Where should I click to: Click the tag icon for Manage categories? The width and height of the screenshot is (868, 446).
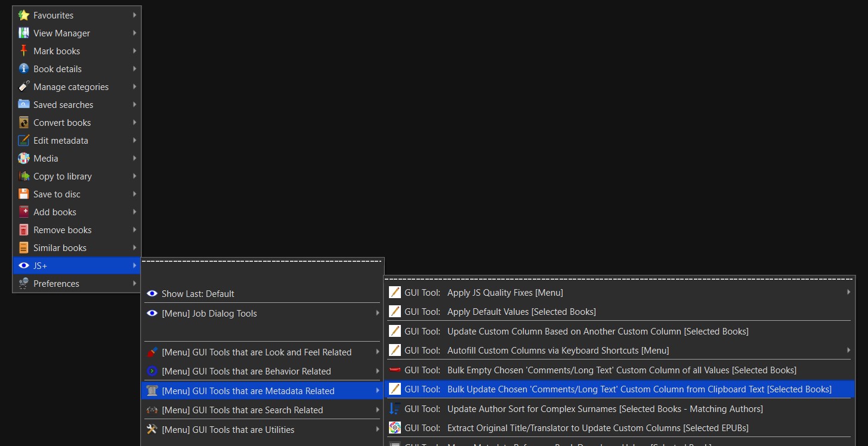(x=24, y=87)
